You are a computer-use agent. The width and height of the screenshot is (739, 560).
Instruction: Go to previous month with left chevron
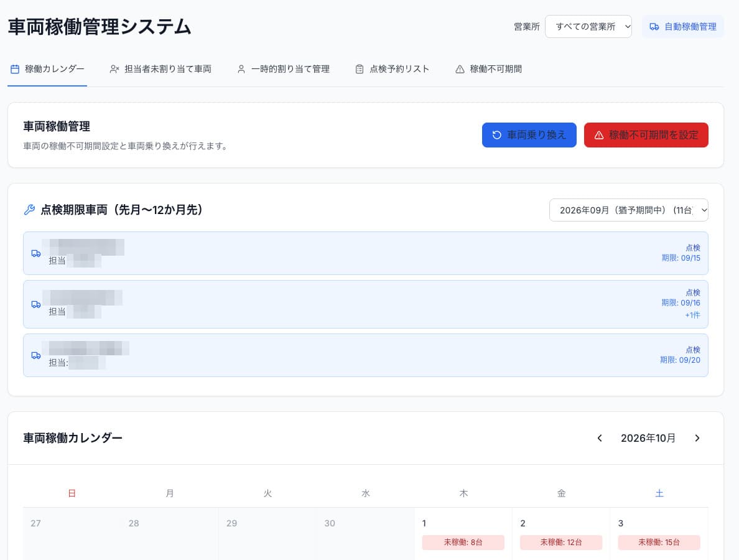coord(600,439)
